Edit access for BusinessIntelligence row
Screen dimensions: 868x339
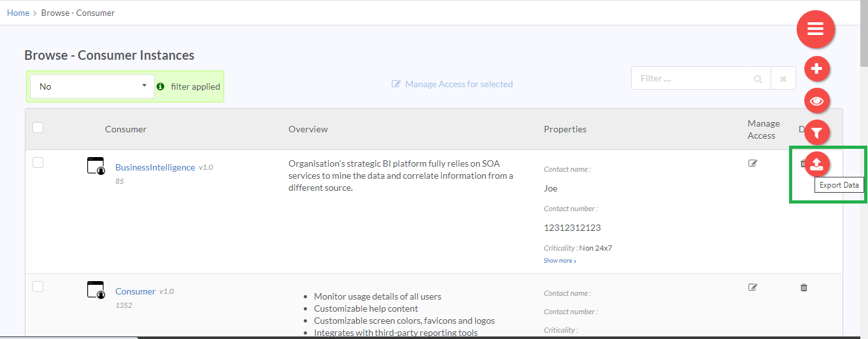(753, 163)
